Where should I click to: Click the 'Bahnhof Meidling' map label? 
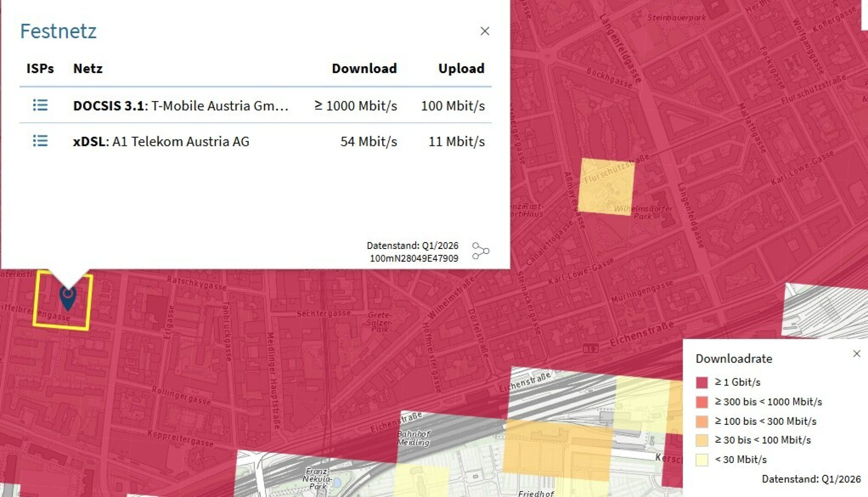pos(414,438)
